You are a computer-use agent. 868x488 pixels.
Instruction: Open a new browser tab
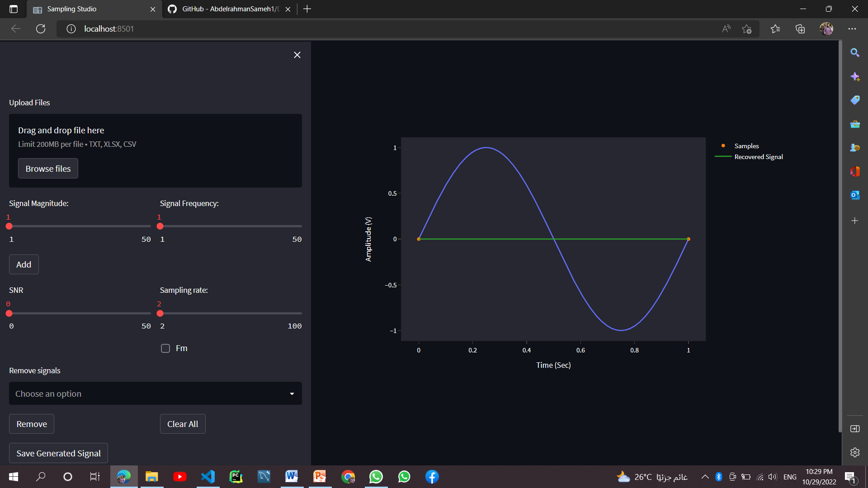(x=307, y=9)
